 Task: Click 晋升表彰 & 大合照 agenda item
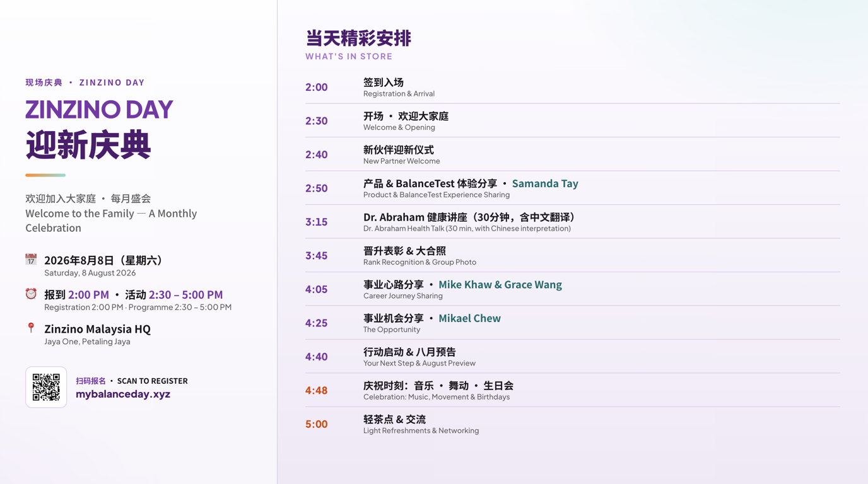click(x=404, y=251)
